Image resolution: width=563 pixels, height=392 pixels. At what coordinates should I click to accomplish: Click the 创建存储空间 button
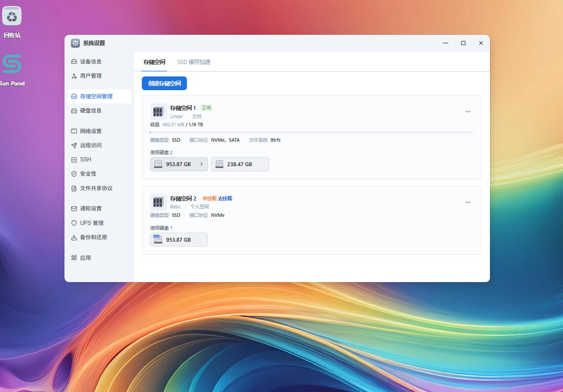click(x=164, y=83)
